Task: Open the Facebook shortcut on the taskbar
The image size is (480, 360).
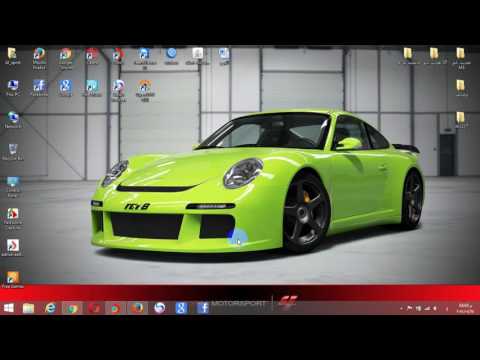Action: click(203, 308)
